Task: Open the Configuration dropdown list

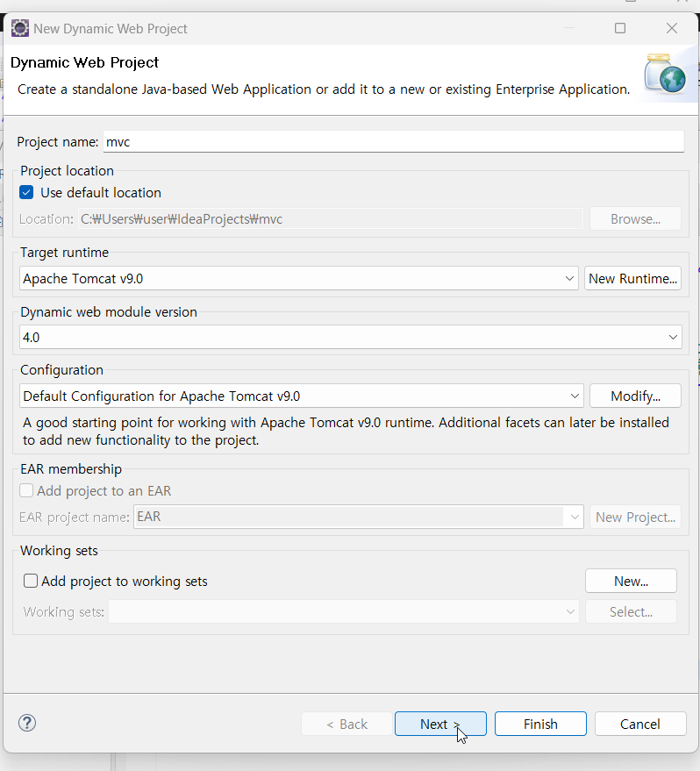Action: point(302,396)
